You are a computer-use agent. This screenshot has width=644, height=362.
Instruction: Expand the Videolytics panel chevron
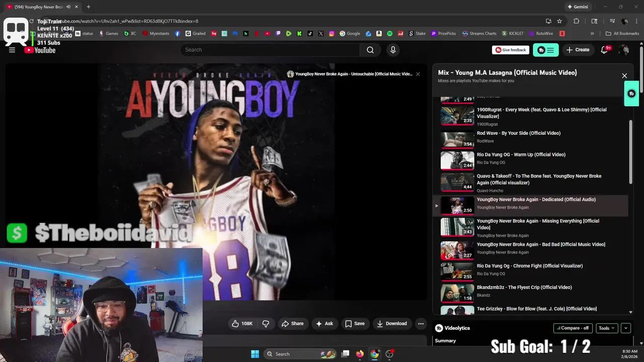tap(626, 328)
